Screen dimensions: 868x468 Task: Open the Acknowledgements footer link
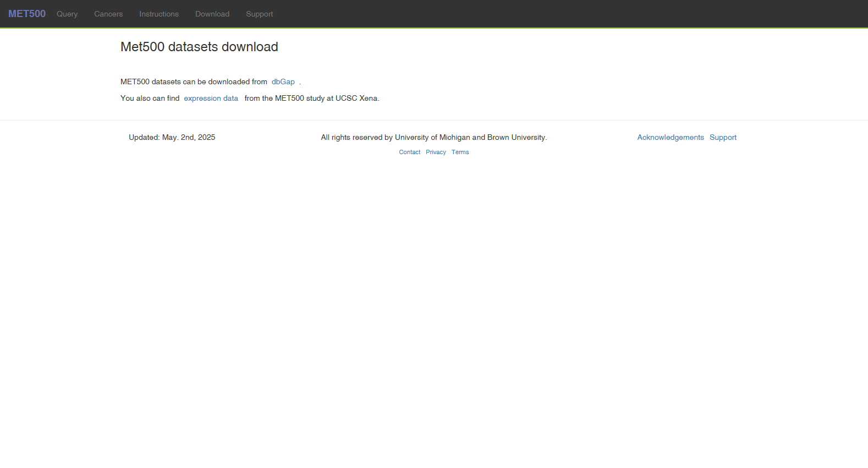point(671,137)
